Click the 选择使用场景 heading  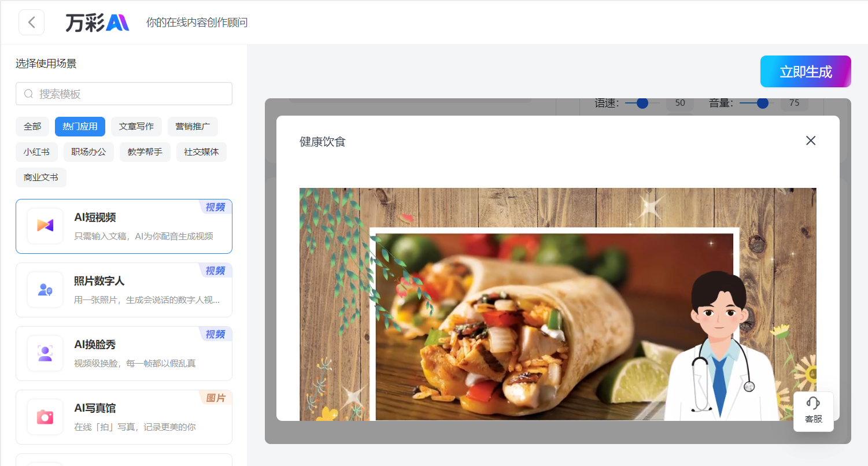click(x=46, y=64)
